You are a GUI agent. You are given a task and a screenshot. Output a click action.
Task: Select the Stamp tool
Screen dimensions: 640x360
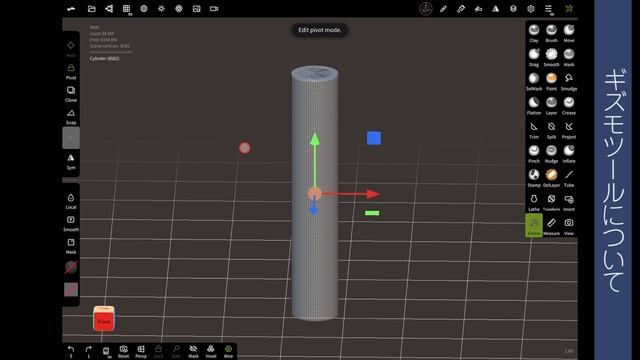coord(534,178)
